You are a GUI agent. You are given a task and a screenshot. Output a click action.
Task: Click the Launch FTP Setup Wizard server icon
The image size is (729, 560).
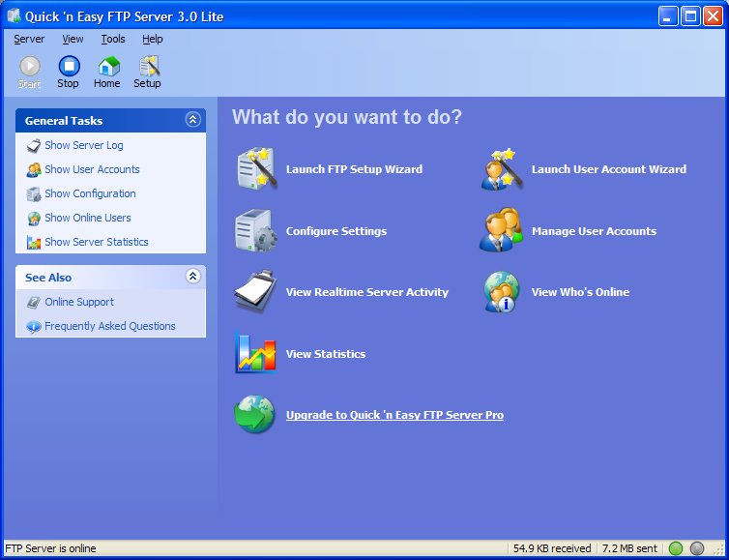coord(256,169)
